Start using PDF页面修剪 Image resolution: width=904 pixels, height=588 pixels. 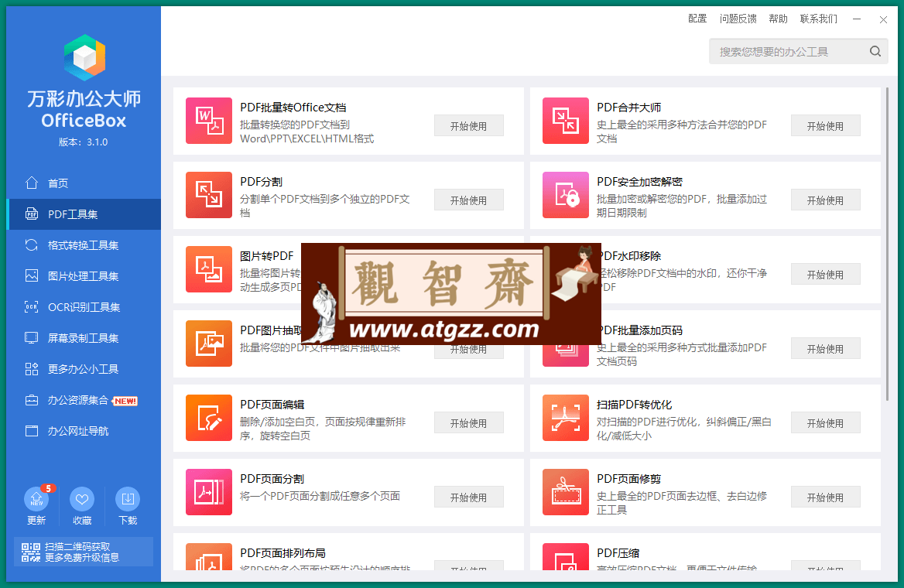coord(826,497)
